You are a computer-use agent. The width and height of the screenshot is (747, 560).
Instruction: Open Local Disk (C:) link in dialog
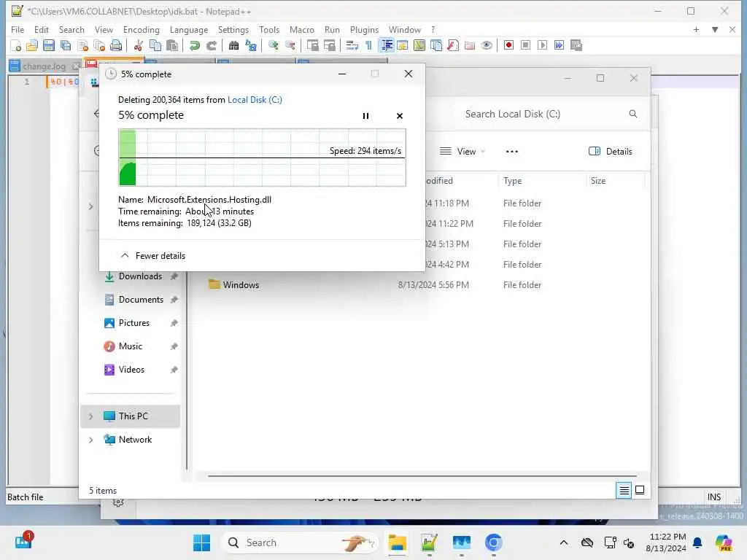click(255, 99)
